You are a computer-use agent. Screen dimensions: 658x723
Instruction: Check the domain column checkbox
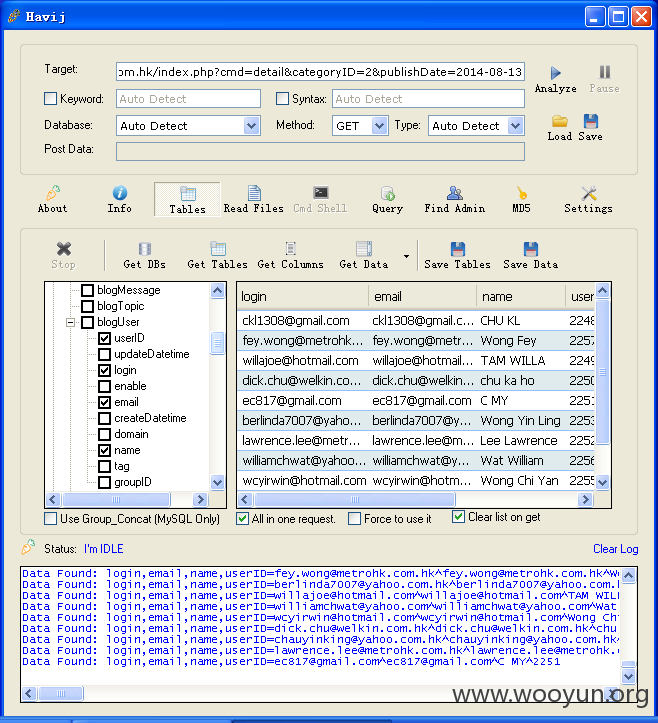[105, 434]
